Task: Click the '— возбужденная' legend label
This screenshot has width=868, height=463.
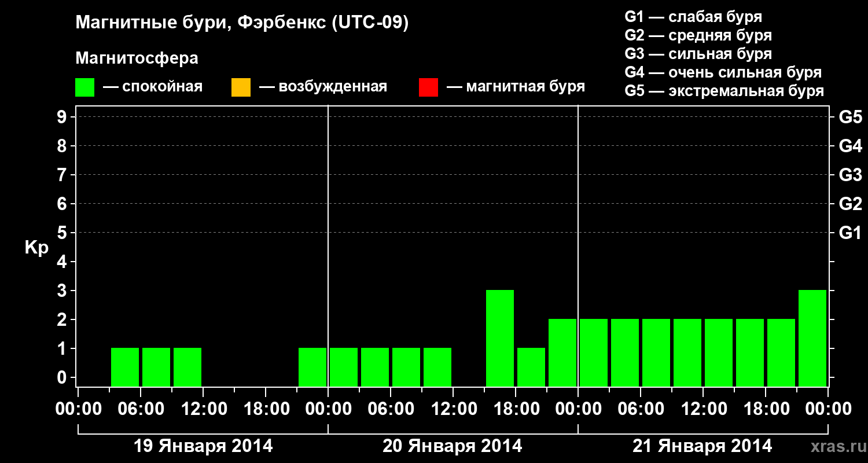Action: pyautogui.click(x=323, y=87)
